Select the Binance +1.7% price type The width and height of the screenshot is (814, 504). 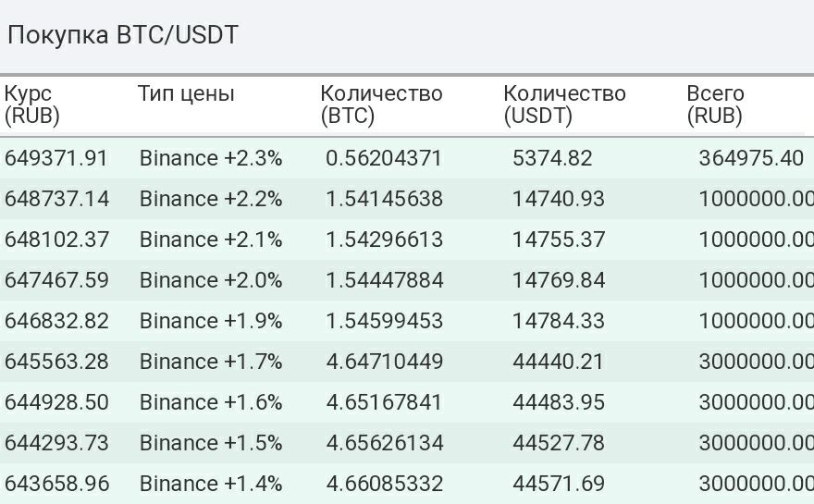click(x=211, y=362)
